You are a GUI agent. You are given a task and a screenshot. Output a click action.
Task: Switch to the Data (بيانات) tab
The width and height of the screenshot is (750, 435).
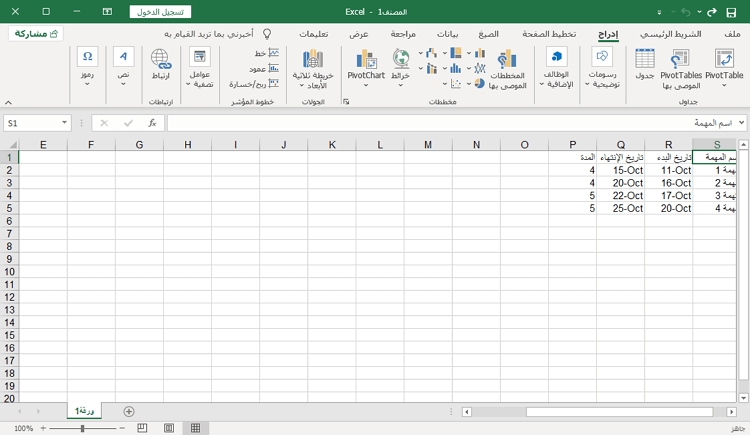click(448, 34)
